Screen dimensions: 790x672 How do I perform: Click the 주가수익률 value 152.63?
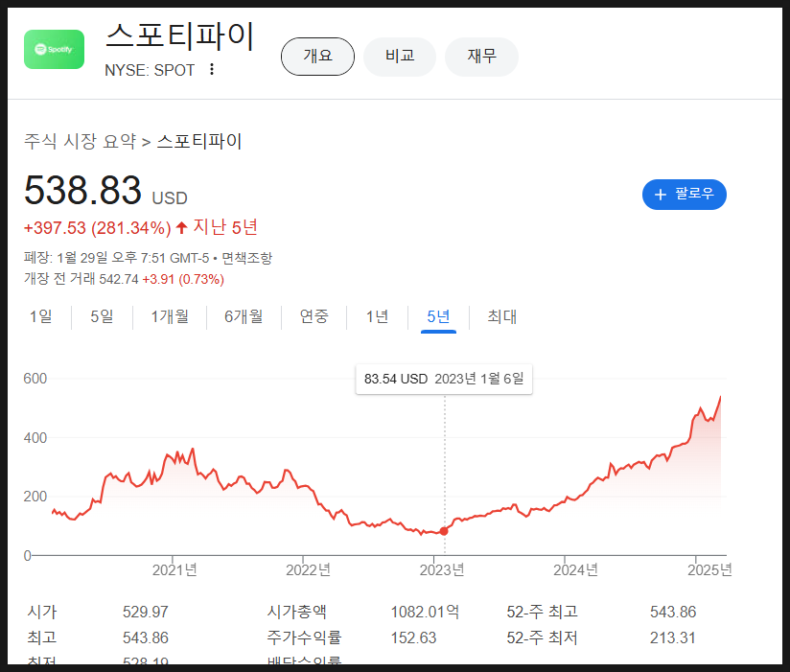[413, 637]
